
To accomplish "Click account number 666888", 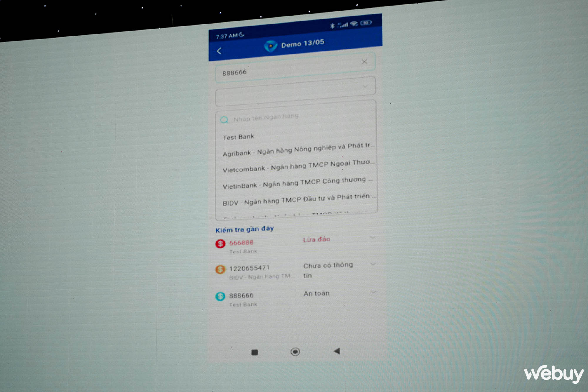I will click(241, 243).
